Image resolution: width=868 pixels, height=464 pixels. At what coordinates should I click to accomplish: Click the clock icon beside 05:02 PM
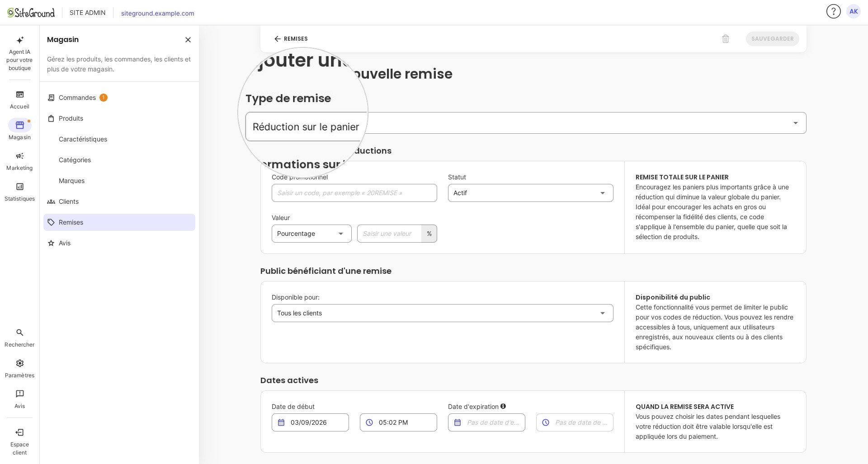pos(369,422)
